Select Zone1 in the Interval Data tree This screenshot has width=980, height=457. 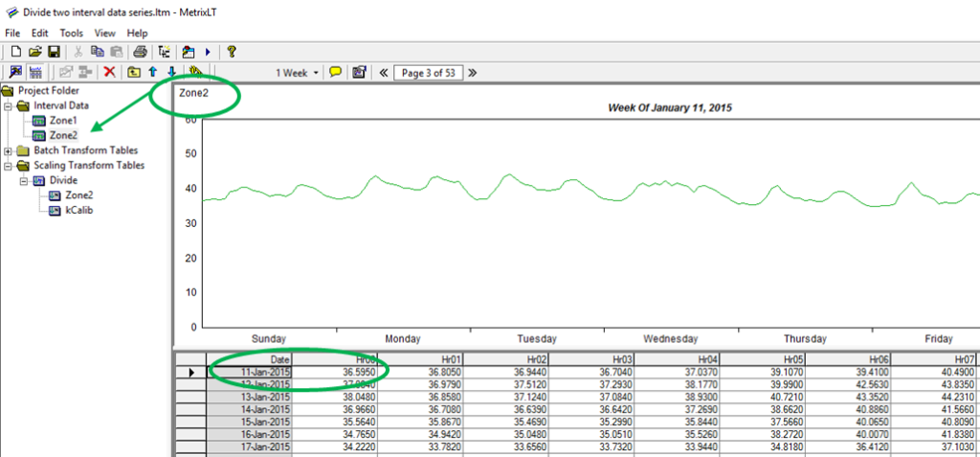click(63, 121)
